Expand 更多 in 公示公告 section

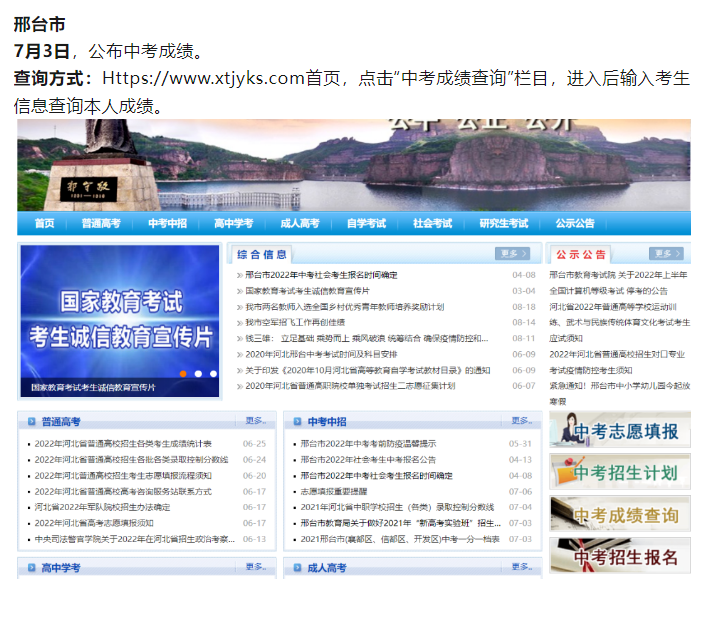coord(665,254)
